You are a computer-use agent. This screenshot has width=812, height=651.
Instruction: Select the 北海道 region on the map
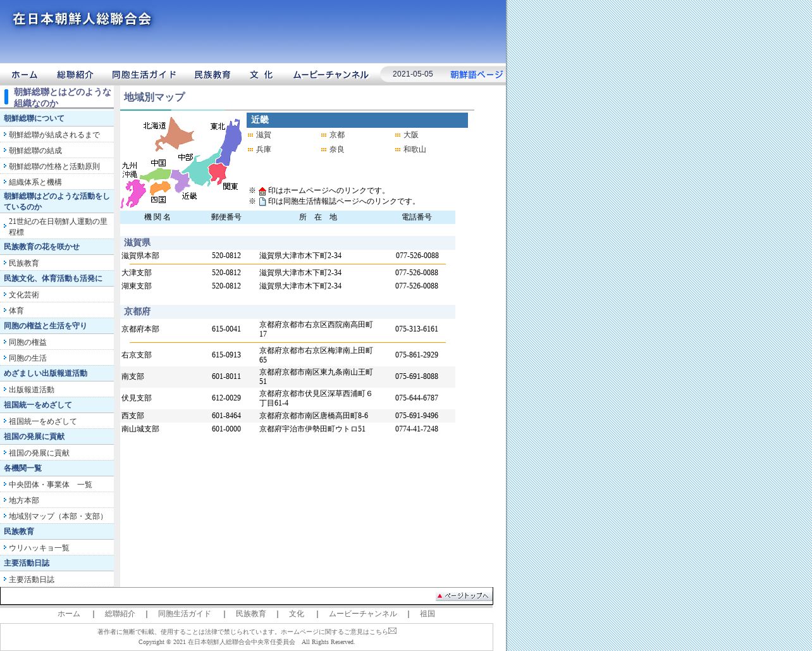click(174, 133)
